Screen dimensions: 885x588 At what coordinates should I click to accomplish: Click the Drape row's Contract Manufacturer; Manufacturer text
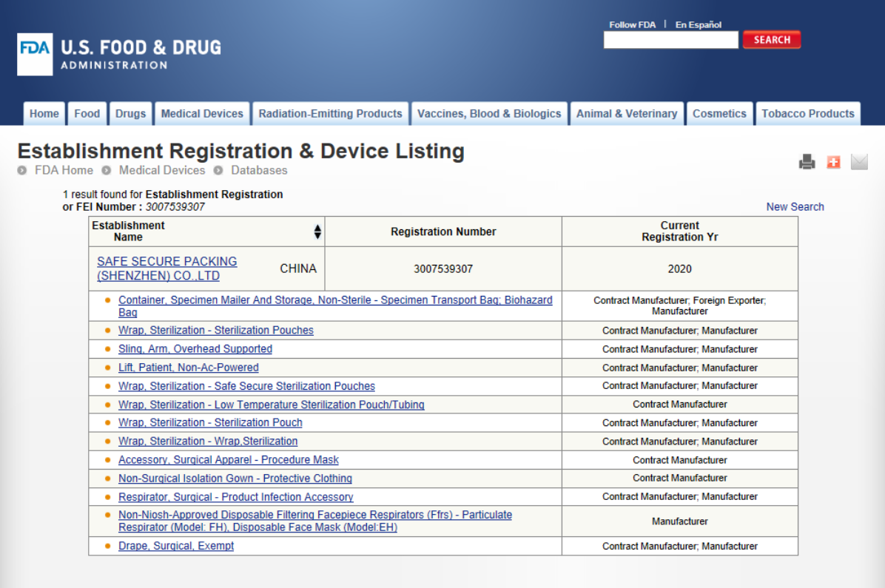point(679,546)
